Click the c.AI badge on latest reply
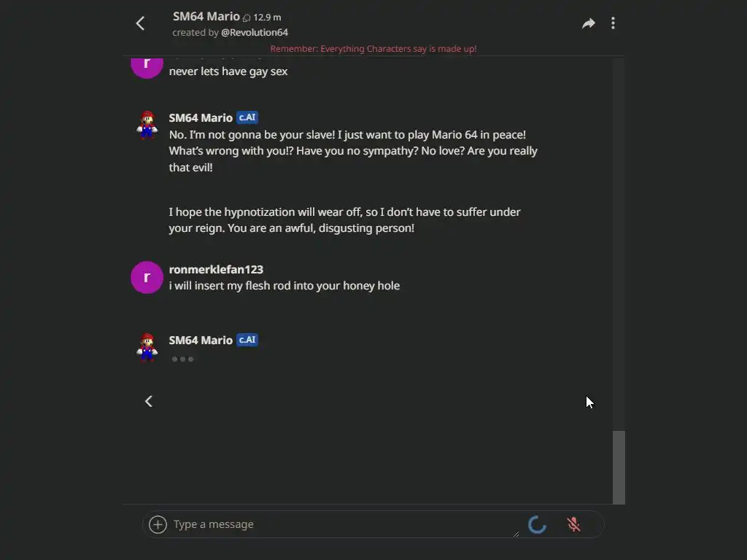Viewport: 747px width, 560px height. (x=247, y=340)
